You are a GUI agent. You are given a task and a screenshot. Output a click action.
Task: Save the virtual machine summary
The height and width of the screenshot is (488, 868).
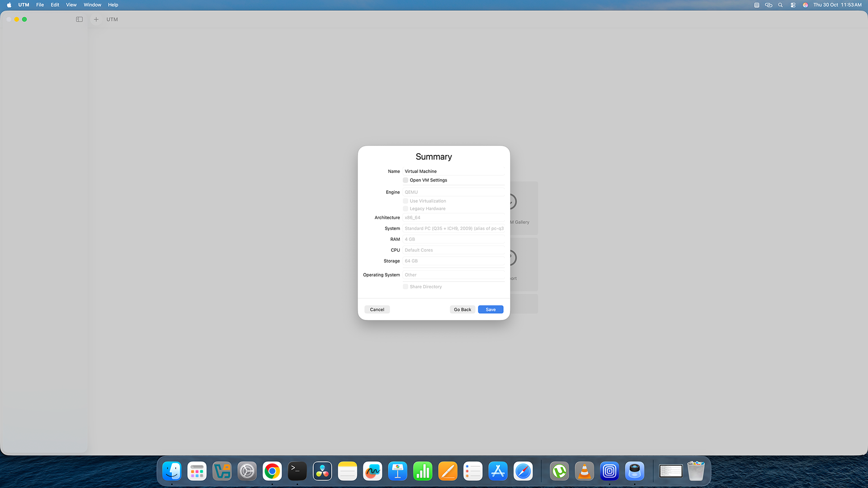490,310
